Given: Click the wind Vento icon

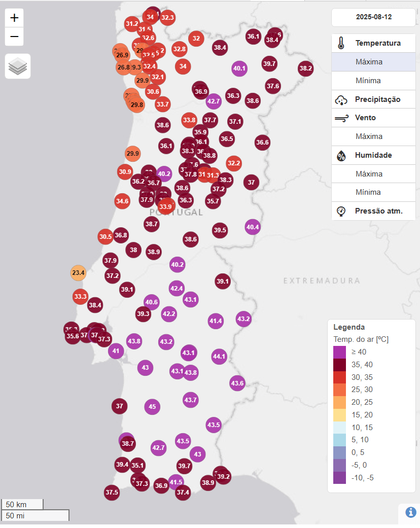Looking at the screenshot, I should click(x=341, y=118).
